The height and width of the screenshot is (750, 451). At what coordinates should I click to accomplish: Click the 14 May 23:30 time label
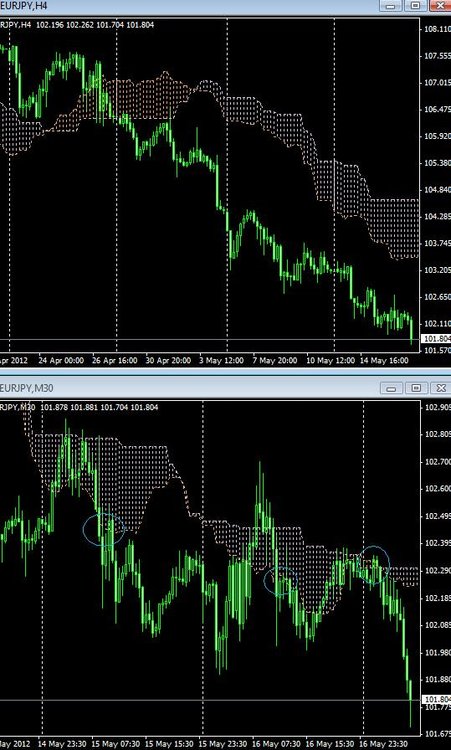click(62, 744)
